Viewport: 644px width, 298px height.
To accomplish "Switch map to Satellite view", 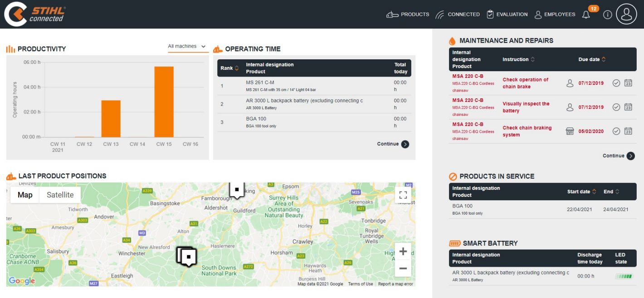I will (60, 195).
